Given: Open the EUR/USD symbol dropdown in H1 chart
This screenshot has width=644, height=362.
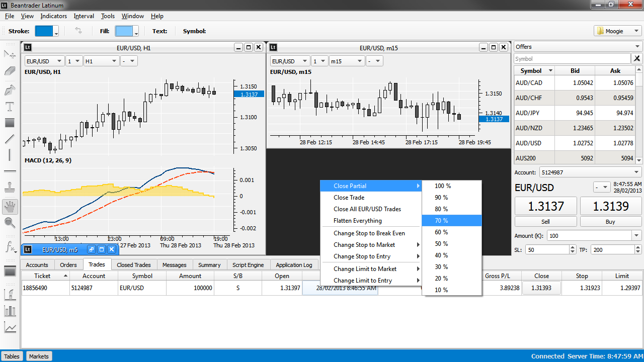Looking at the screenshot, I should coord(44,61).
